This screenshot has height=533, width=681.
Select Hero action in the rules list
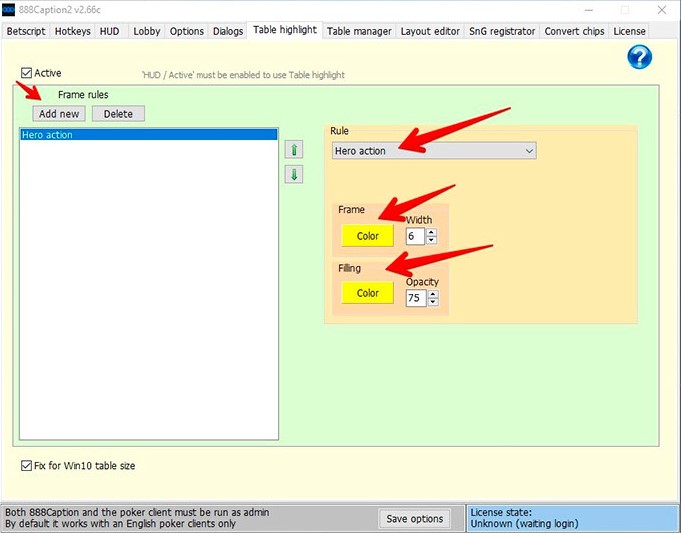point(148,135)
